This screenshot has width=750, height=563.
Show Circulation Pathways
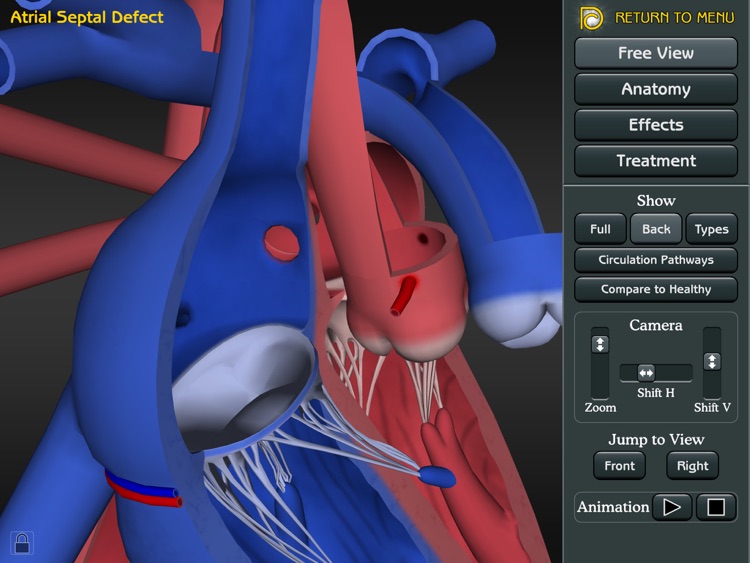pyautogui.click(x=655, y=260)
